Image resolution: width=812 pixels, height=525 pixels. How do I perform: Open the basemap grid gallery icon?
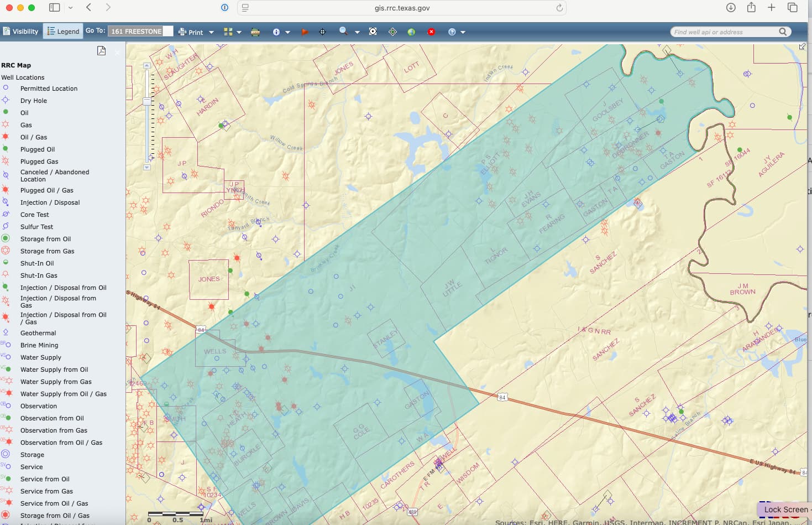tap(228, 32)
